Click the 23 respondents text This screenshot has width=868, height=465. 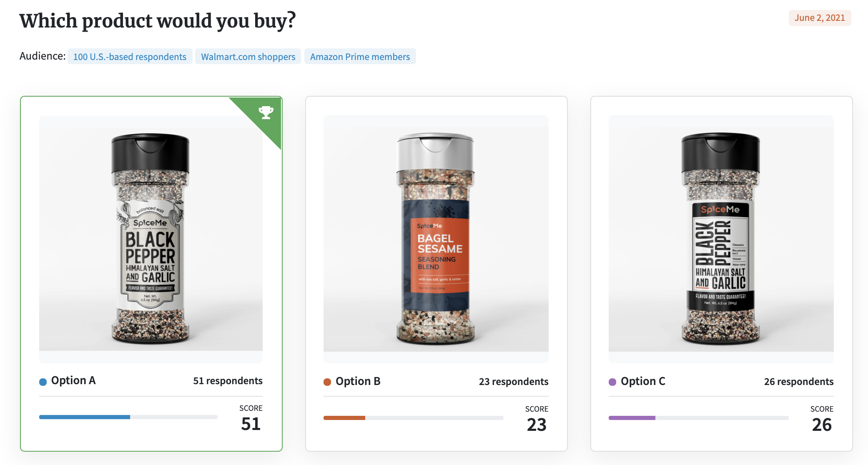(514, 382)
